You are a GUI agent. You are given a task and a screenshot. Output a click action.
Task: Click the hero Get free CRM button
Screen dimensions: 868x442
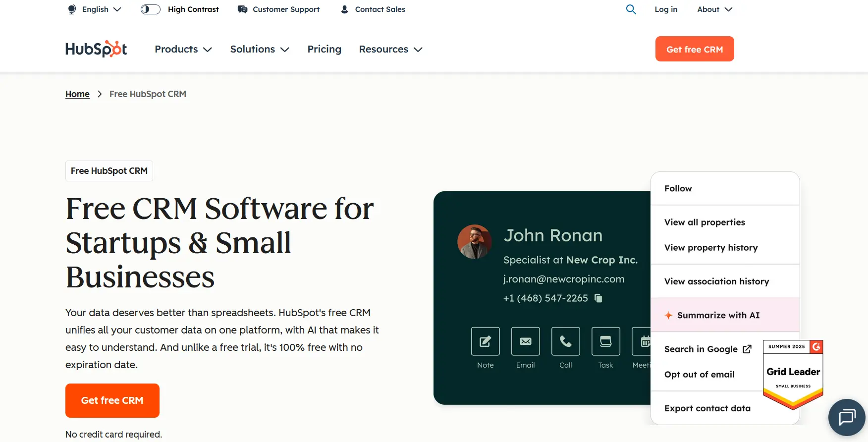(x=112, y=400)
